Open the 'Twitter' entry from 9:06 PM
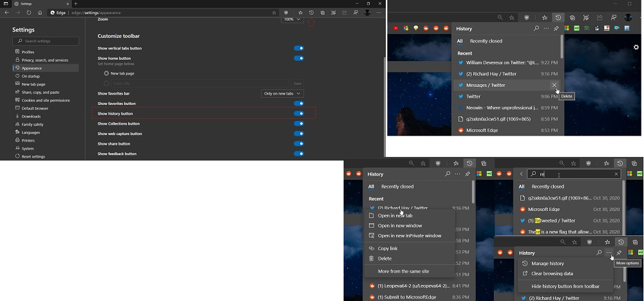The image size is (644, 301). [x=507, y=96]
